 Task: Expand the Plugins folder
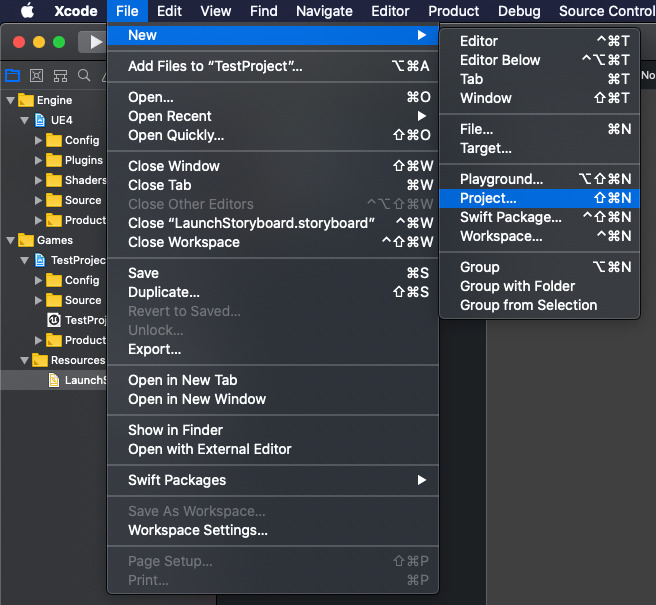[38, 160]
